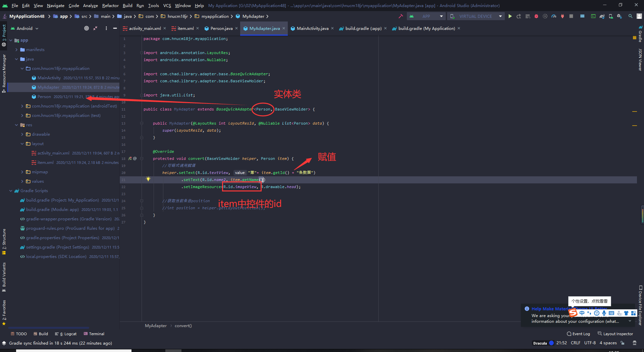Open the Terminal tool window

pyautogui.click(x=94, y=334)
